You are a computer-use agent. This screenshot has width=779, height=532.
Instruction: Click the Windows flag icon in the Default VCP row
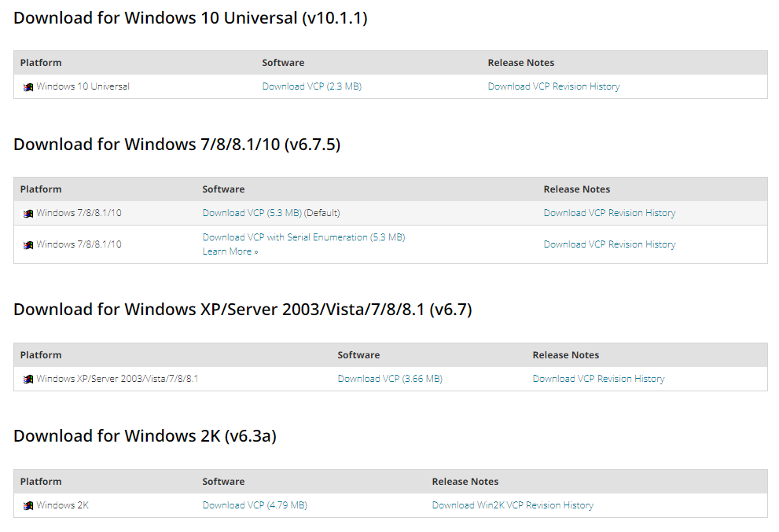(x=28, y=214)
